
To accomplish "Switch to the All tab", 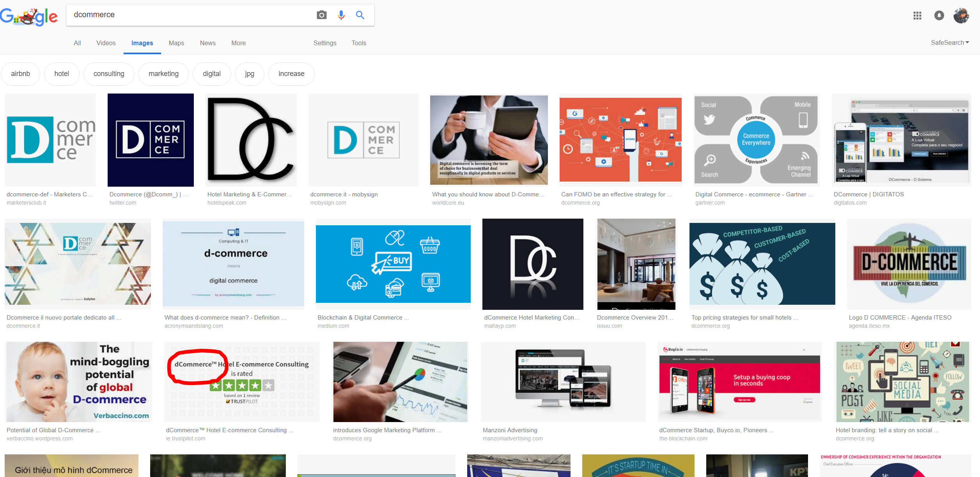I will [x=77, y=43].
